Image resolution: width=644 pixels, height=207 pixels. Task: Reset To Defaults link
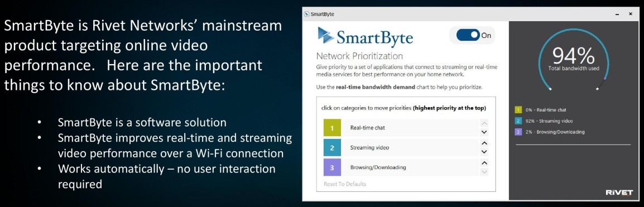click(x=344, y=184)
